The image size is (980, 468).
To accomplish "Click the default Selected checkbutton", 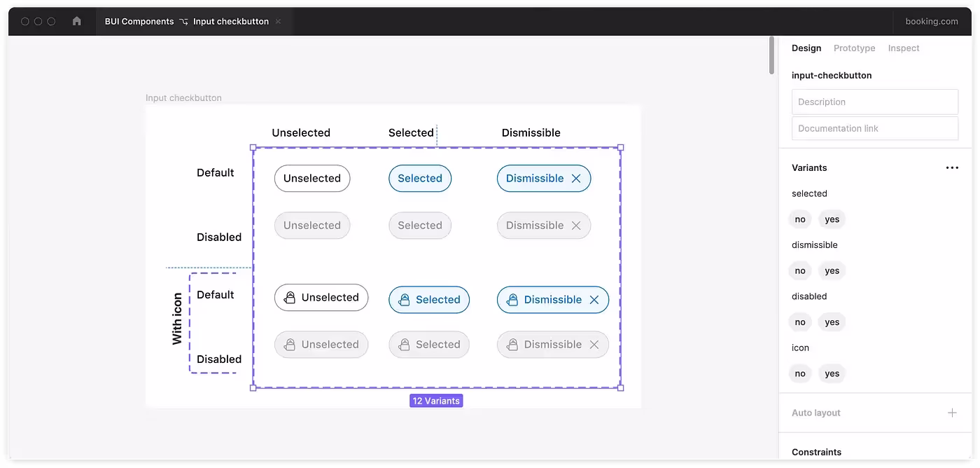I will click(x=420, y=179).
